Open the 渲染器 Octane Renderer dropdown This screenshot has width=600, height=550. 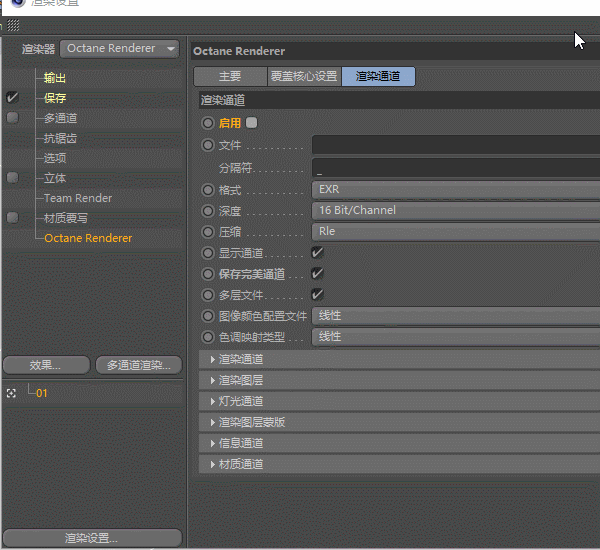point(119,49)
